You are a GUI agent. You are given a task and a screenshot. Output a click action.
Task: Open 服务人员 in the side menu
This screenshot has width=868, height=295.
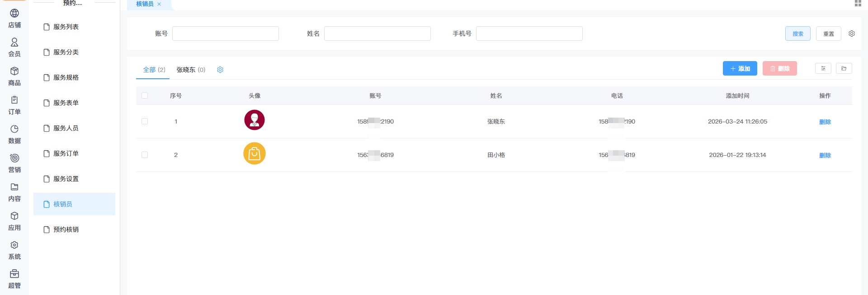pos(75,128)
